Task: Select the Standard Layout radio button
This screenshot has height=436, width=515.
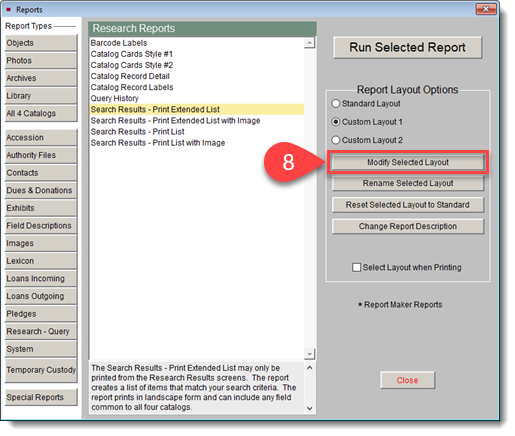Action: pyautogui.click(x=335, y=104)
